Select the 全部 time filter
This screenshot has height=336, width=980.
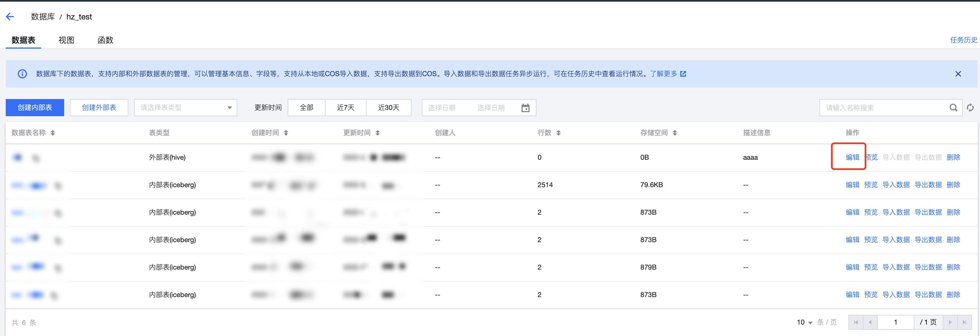tap(306, 108)
